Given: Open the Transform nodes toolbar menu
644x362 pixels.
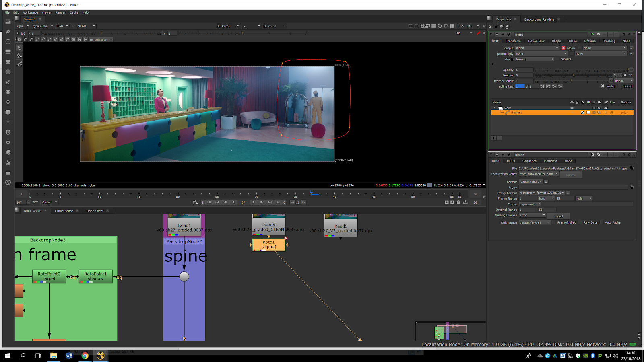Looking at the screenshot, I should pyautogui.click(x=8, y=102).
